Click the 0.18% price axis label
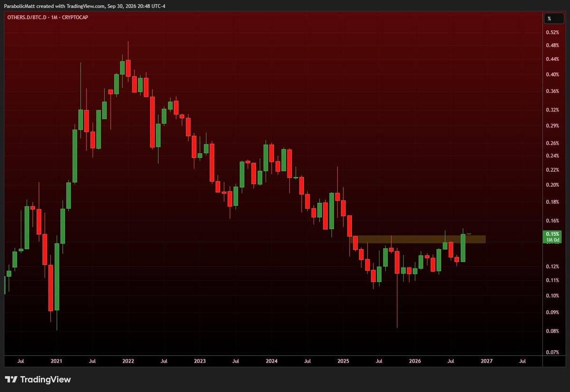This screenshot has width=570, height=392. coord(552,202)
